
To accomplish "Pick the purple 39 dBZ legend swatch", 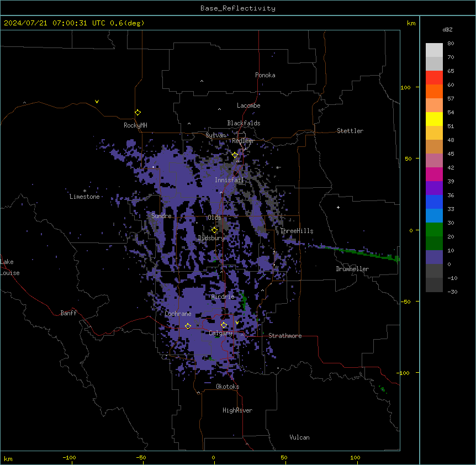I will pos(434,188).
